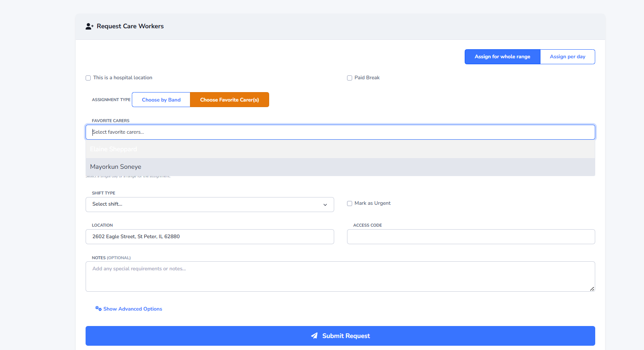
Task: Open the Shift Type dropdown
Action: [210, 204]
